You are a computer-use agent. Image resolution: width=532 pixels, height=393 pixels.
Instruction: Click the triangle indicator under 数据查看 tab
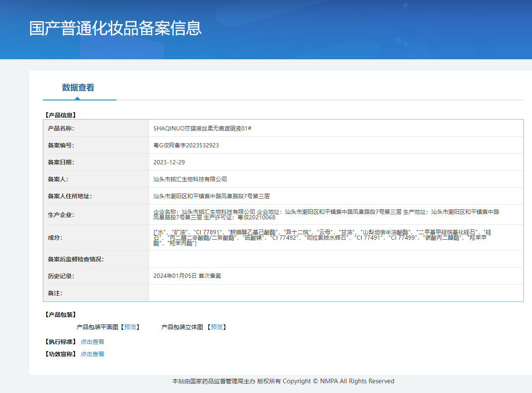pyautogui.click(x=77, y=98)
